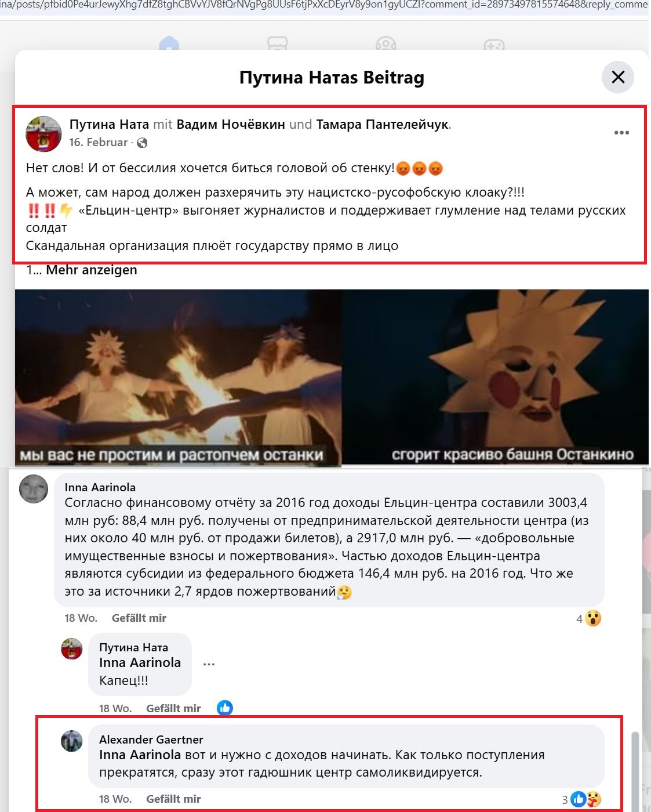Close the Путина Ната post dialog
The image size is (651, 812).
coord(618,77)
